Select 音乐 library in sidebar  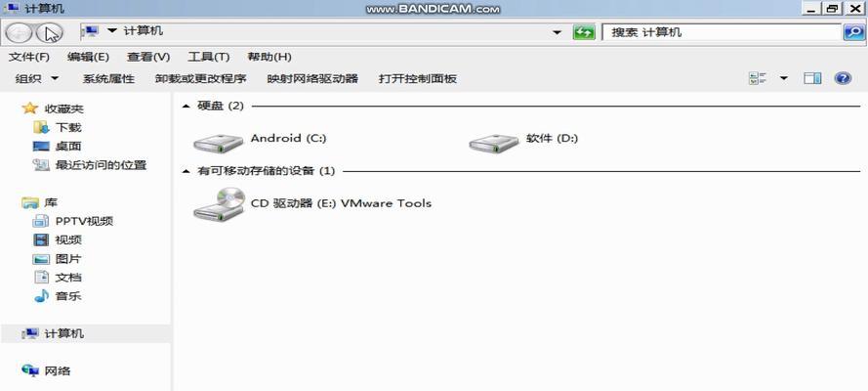(59, 296)
